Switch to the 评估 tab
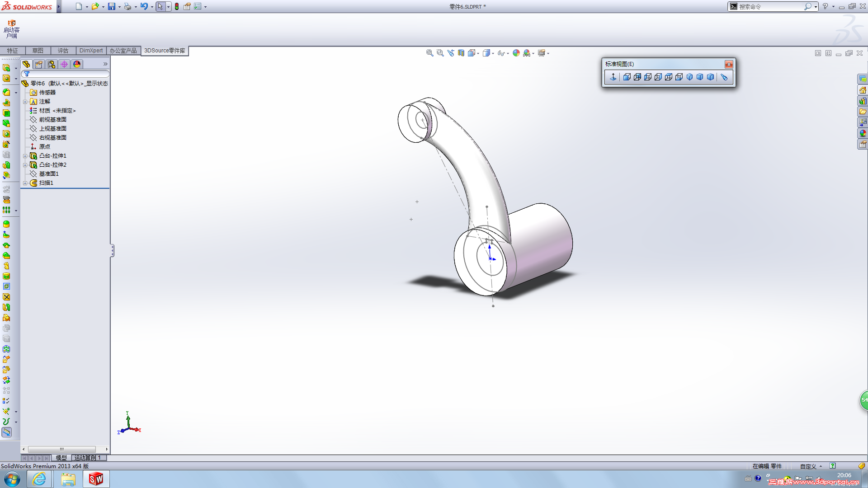 pos(63,51)
